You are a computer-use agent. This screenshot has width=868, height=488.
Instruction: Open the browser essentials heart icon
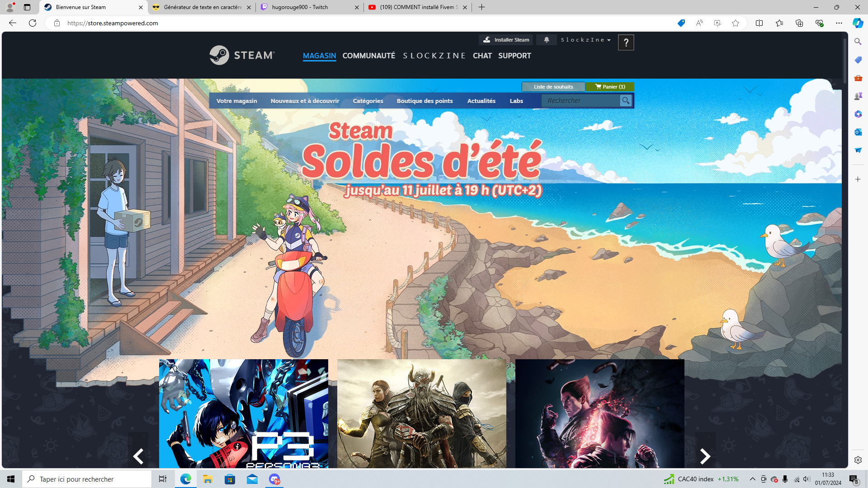tap(819, 23)
